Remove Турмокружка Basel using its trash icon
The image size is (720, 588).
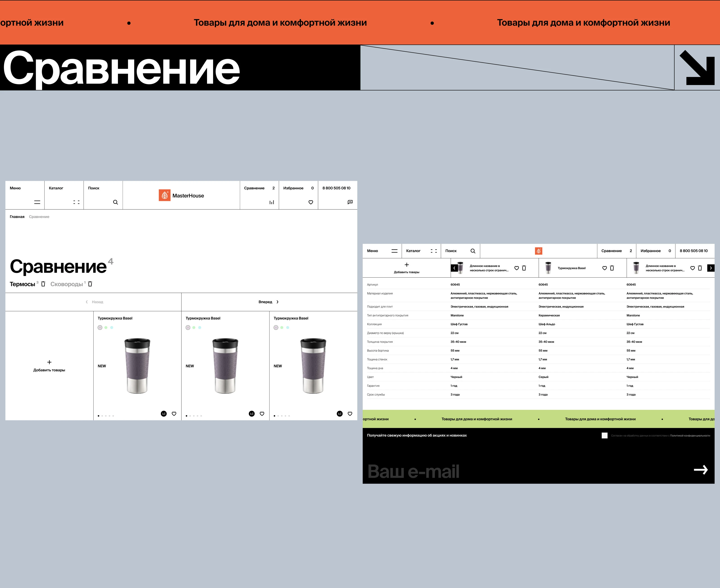coord(612,268)
